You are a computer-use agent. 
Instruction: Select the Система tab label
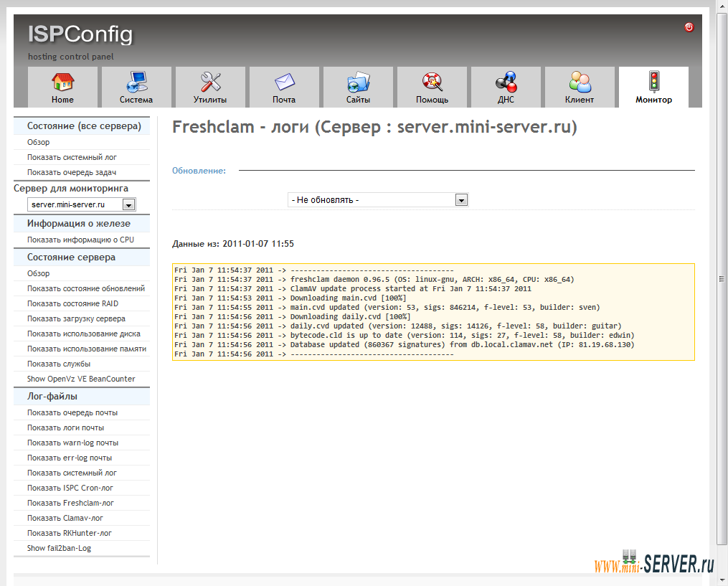(x=136, y=100)
